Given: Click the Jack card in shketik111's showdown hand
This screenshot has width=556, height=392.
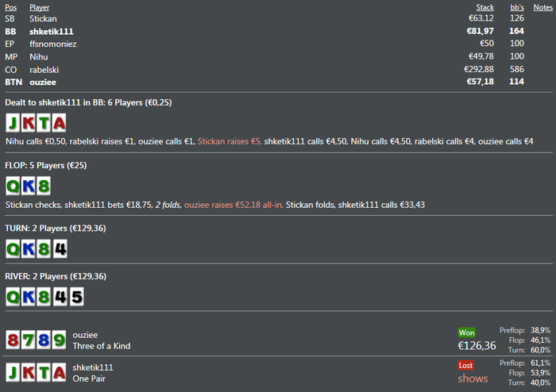Looking at the screenshot, I should pos(14,373).
